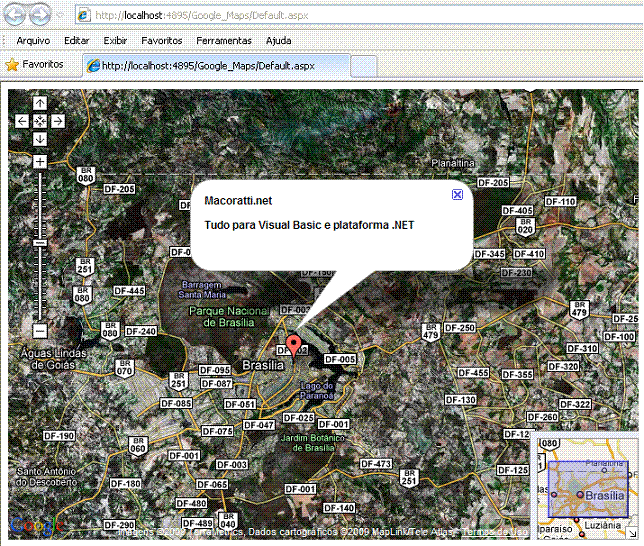
Task: Click the Planaltina town label
Action: 453,163
